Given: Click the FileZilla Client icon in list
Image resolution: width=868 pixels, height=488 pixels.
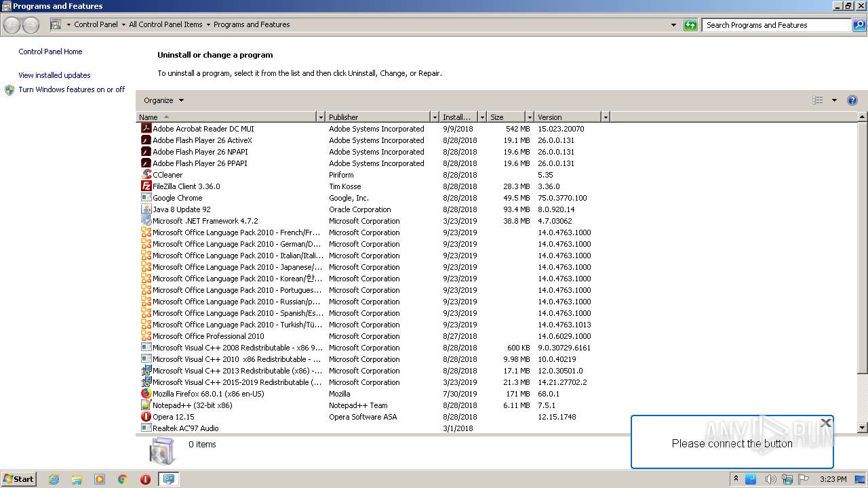Looking at the screenshot, I should [146, 186].
